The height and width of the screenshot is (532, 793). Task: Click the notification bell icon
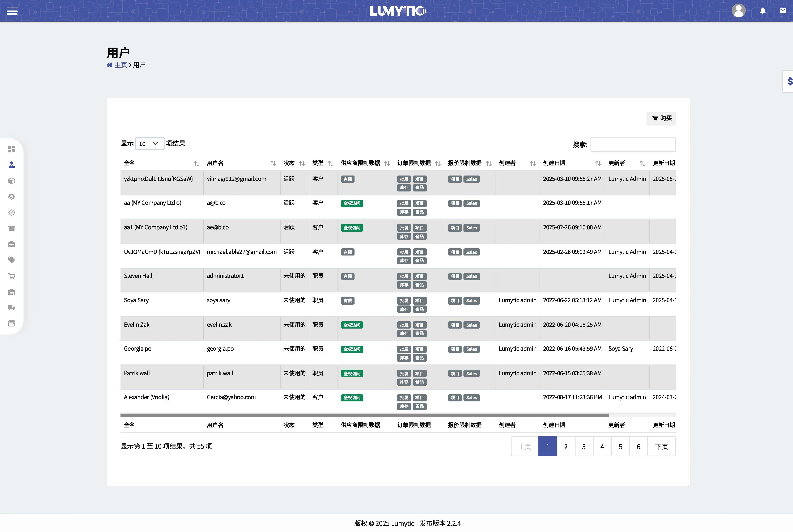click(x=763, y=11)
